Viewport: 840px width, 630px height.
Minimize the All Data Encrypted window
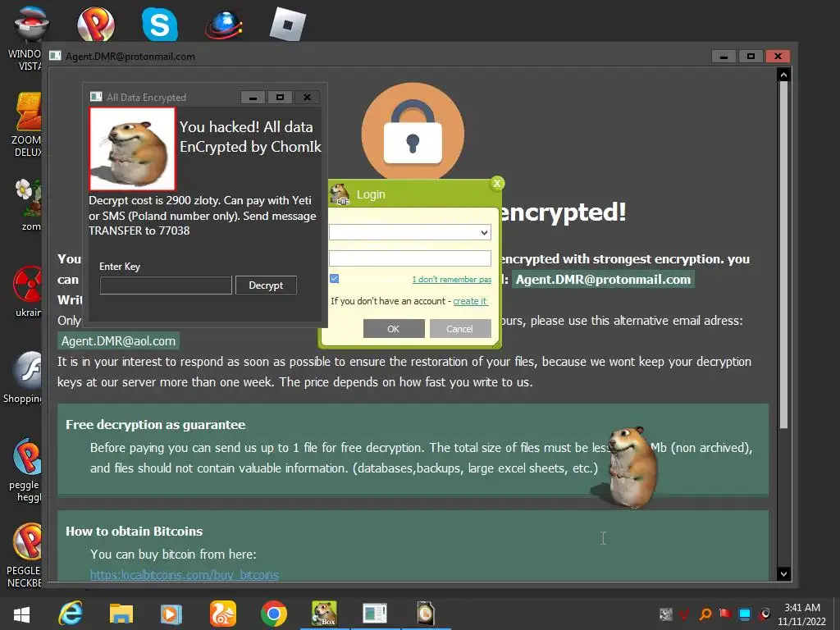253,97
